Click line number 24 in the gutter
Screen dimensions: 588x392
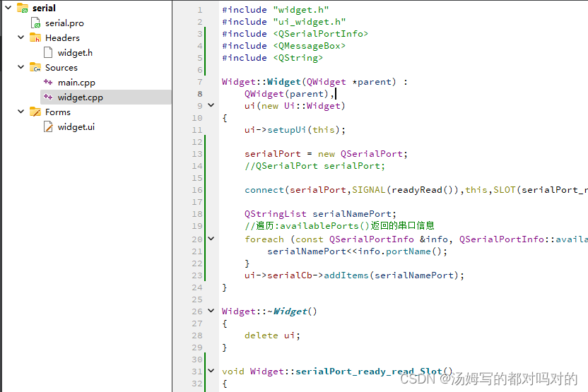pyautogui.click(x=197, y=287)
